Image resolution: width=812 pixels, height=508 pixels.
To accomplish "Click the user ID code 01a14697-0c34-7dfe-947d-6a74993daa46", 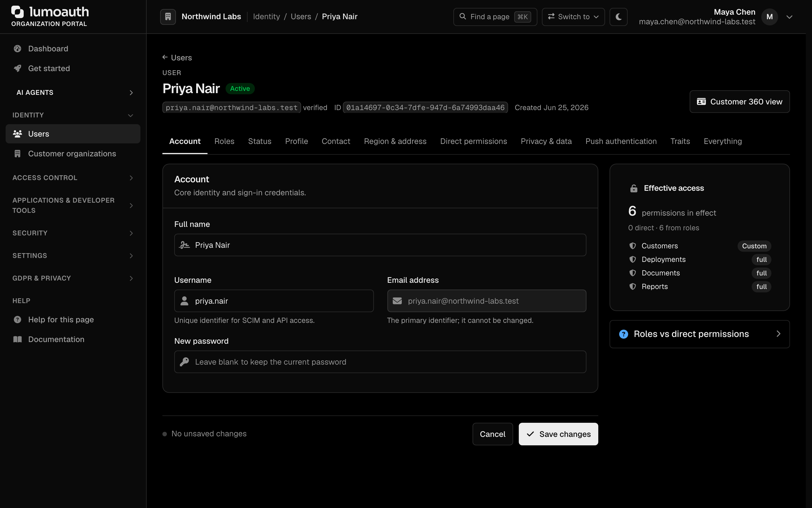I will pyautogui.click(x=425, y=108).
